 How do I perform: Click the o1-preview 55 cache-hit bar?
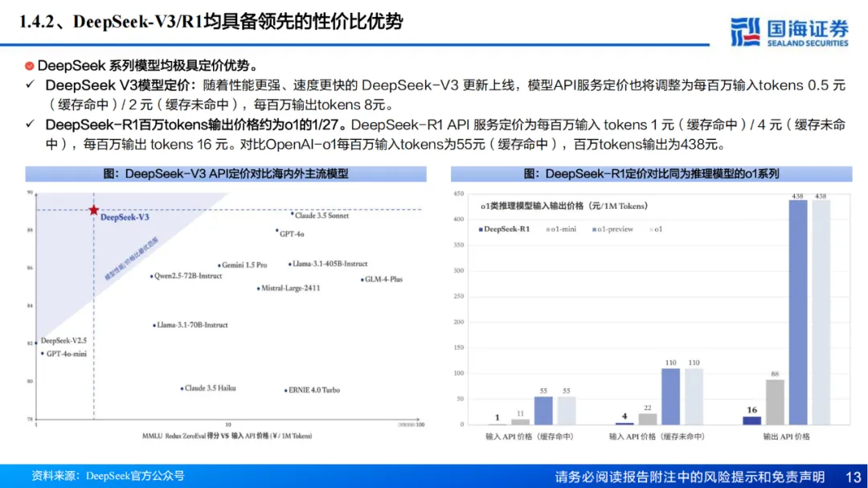point(543,411)
